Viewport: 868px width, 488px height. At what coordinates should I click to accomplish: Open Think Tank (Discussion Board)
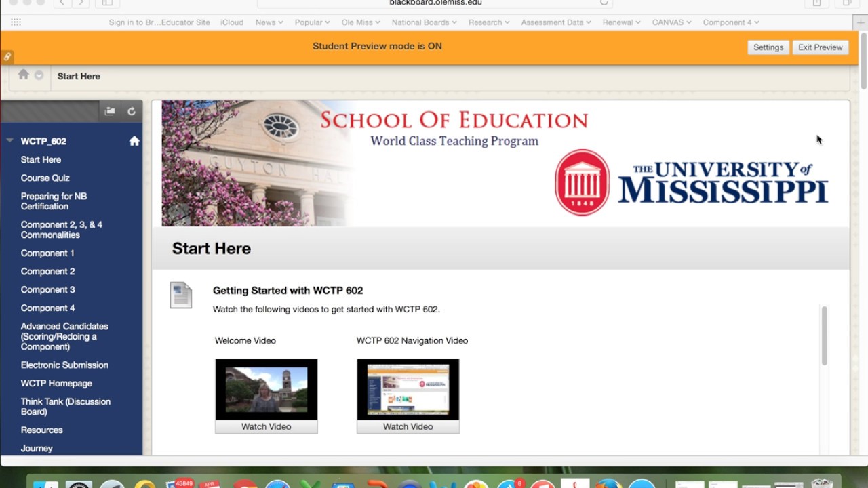coord(65,407)
